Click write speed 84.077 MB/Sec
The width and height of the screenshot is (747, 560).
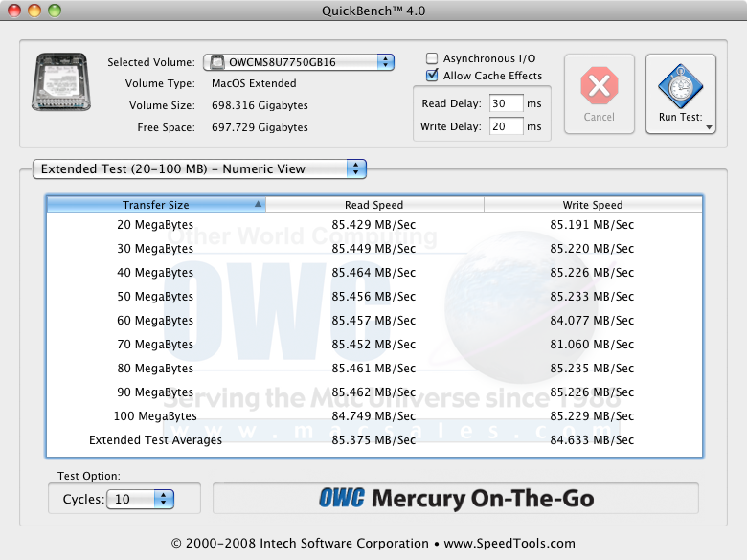tap(592, 320)
